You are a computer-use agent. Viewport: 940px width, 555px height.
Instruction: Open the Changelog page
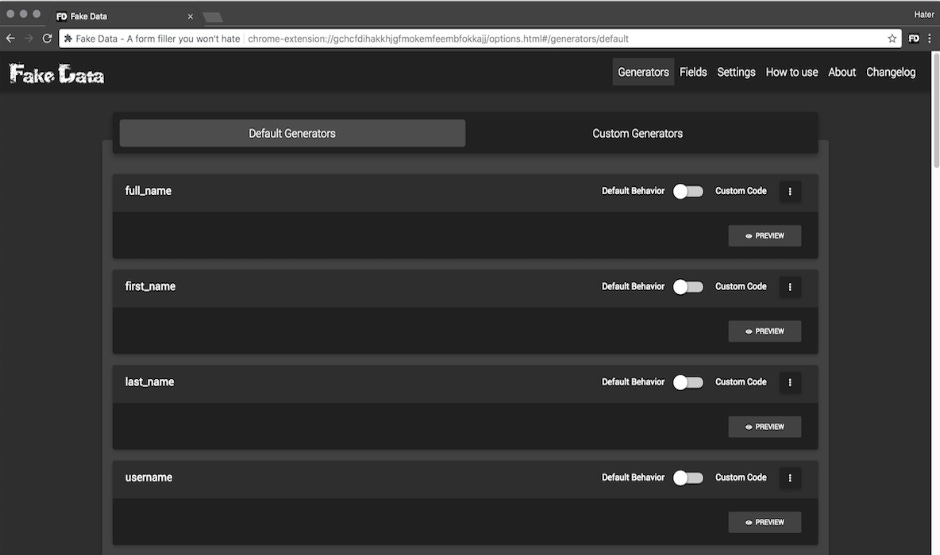[x=890, y=72]
